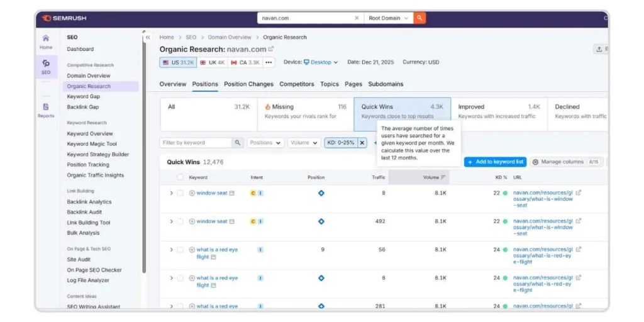Open the Device Desktop dropdown

[321, 62]
